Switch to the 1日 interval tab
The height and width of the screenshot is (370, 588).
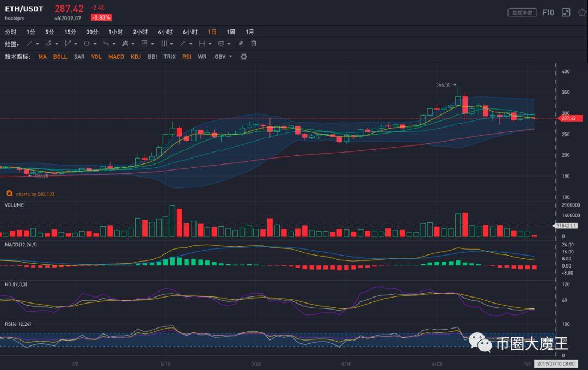(212, 32)
